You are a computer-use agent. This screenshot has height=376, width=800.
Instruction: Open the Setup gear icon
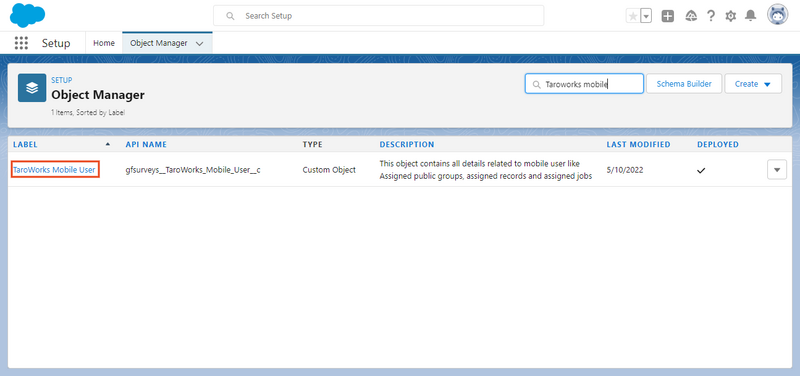(731, 16)
